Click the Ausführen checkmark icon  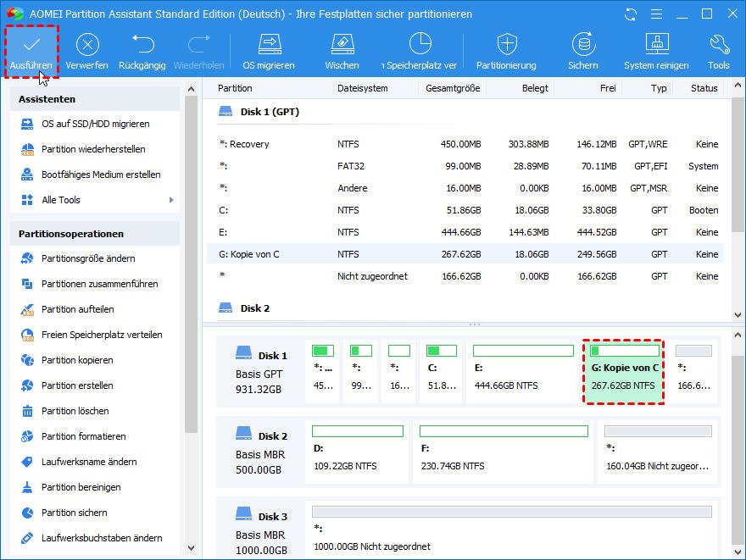click(31, 45)
